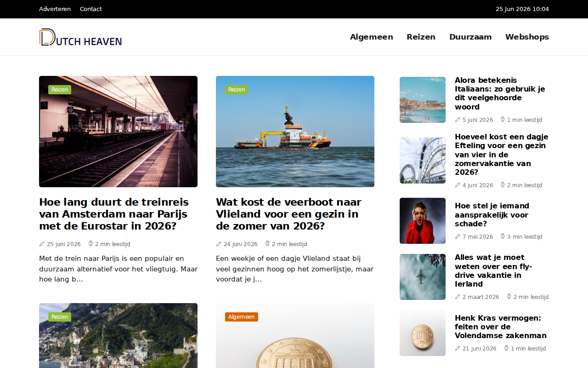Click the date text 25 Jun 2026 10:04
Viewport: 588px width, 368px height.
click(x=522, y=9)
